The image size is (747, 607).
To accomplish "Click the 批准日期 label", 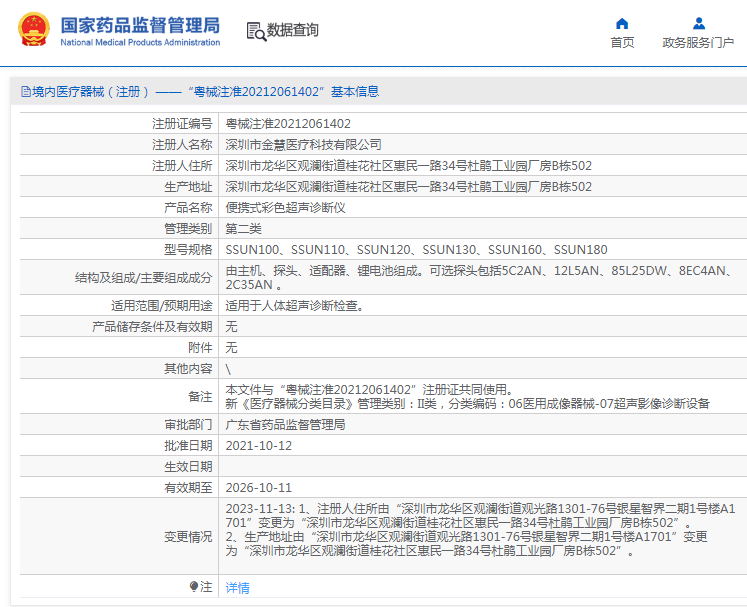I will click(188, 445).
